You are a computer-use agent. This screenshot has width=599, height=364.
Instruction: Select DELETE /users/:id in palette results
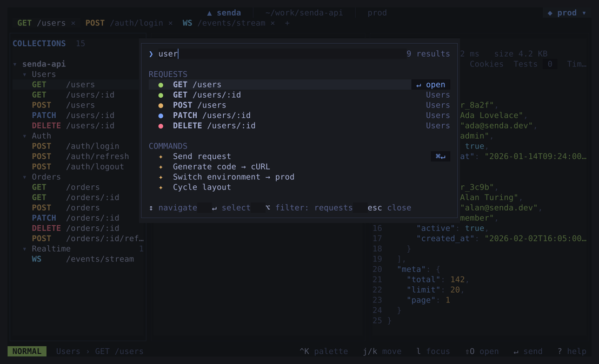(299, 126)
